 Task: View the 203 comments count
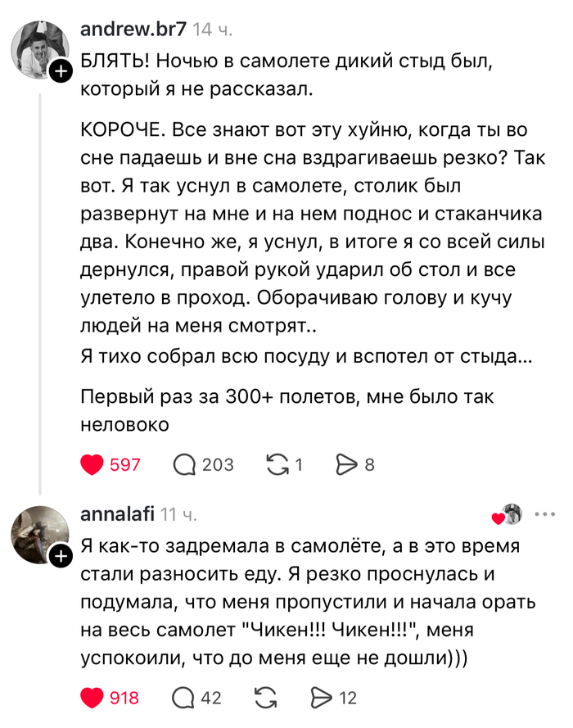coord(211,463)
